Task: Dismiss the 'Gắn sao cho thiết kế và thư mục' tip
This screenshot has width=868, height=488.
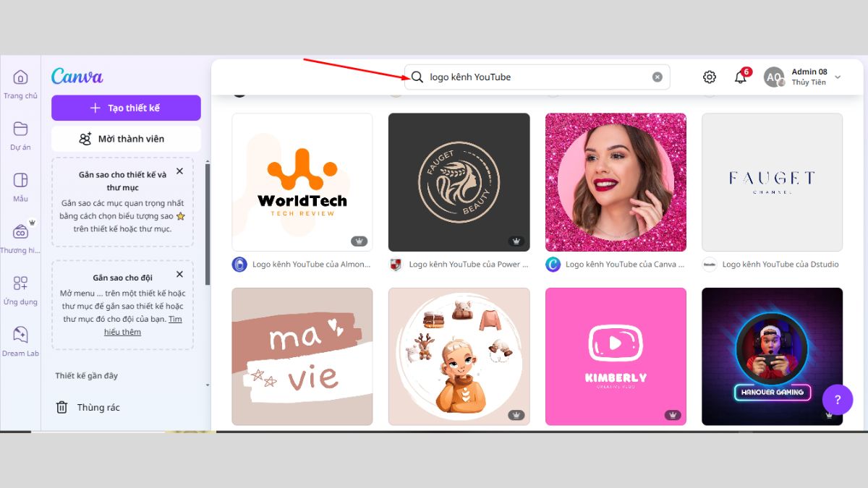Action: pos(179,171)
